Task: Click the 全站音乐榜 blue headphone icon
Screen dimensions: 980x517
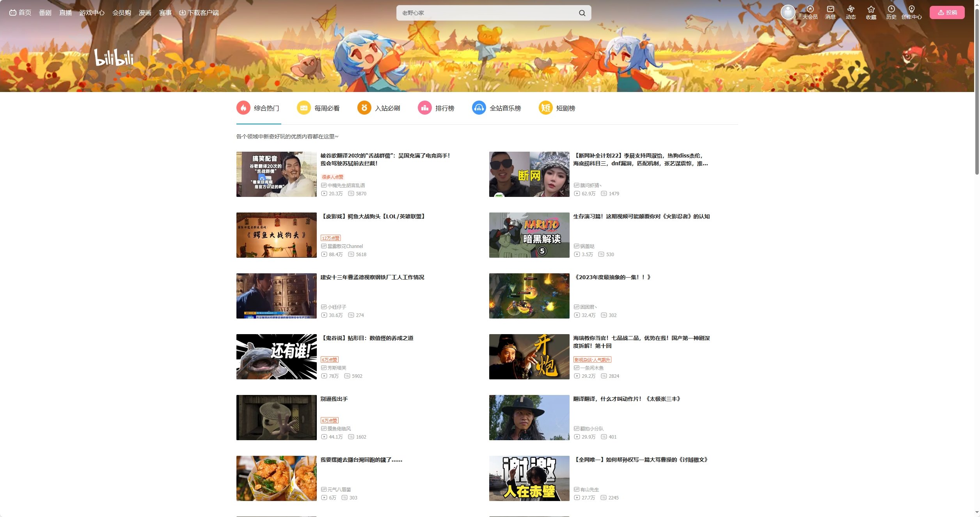Action: pyautogui.click(x=479, y=108)
